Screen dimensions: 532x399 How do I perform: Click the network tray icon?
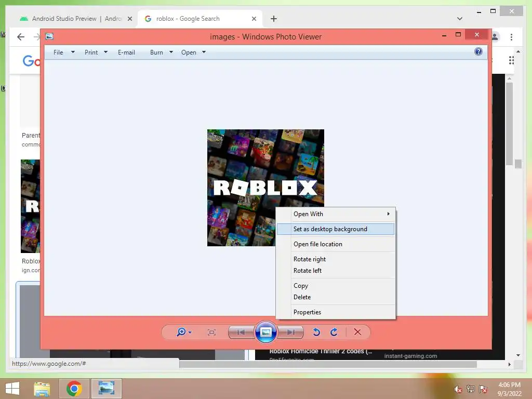(471, 389)
